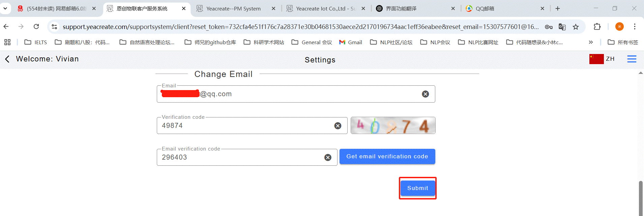Clear the Email field with X icon
Viewport: 644px width, 216px height.
[x=425, y=94]
